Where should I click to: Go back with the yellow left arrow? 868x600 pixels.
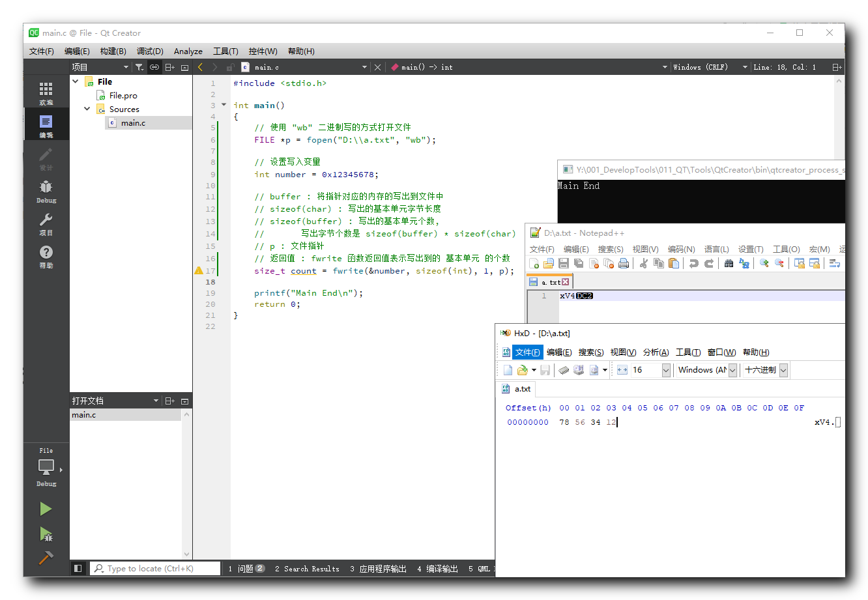click(200, 67)
